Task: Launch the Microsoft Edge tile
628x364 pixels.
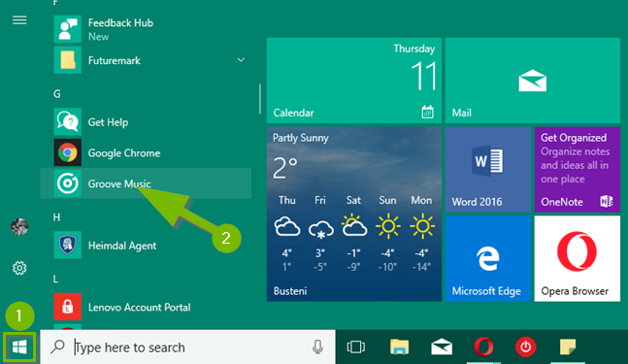Action: [488, 259]
